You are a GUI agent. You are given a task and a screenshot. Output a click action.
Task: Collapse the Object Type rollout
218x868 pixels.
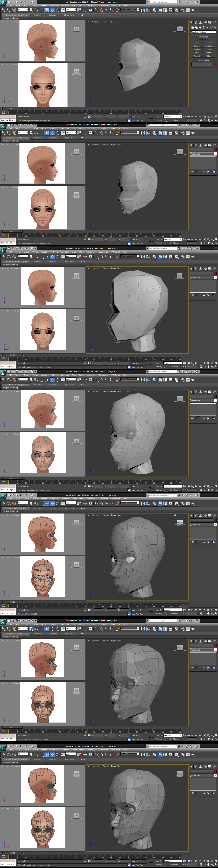click(203, 37)
